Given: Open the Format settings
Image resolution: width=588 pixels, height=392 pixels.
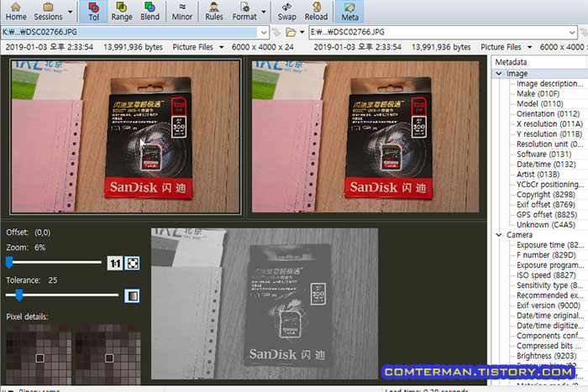Looking at the screenshot, I should [x=244, y=12].
